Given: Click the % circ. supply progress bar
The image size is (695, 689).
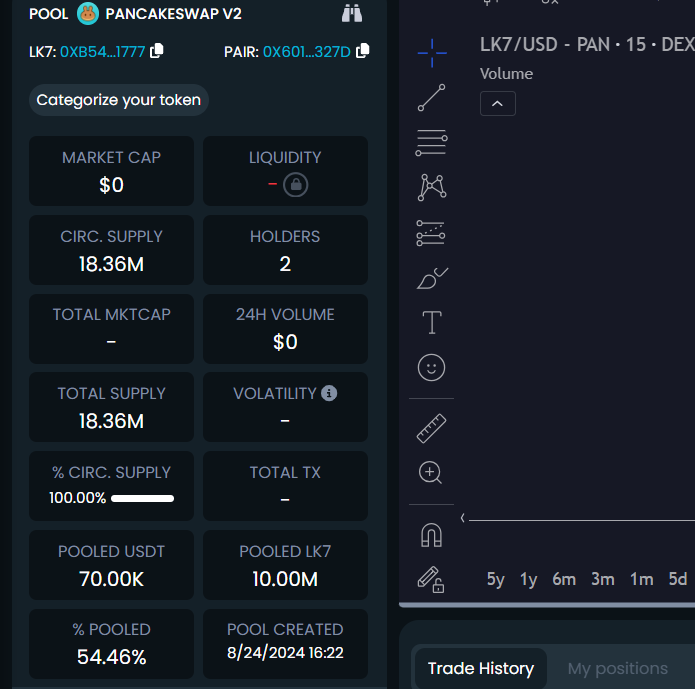Looking at the screenshot, I should [x=142, y=498].
